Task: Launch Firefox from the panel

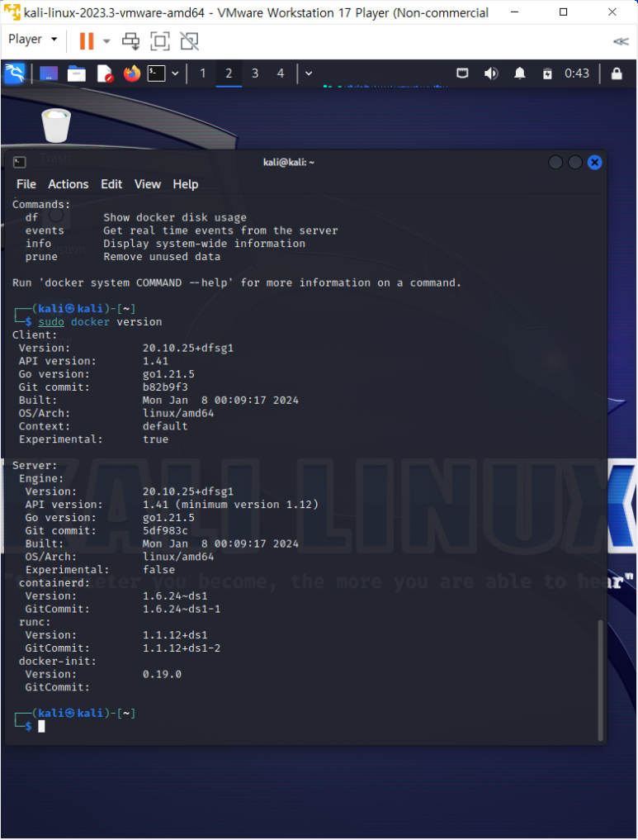Action: [132, 74]
